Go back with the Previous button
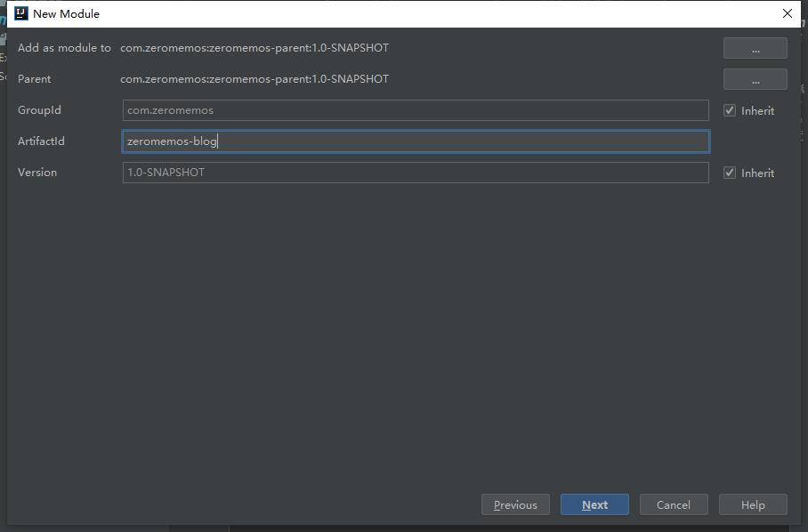 pos(515,504)
